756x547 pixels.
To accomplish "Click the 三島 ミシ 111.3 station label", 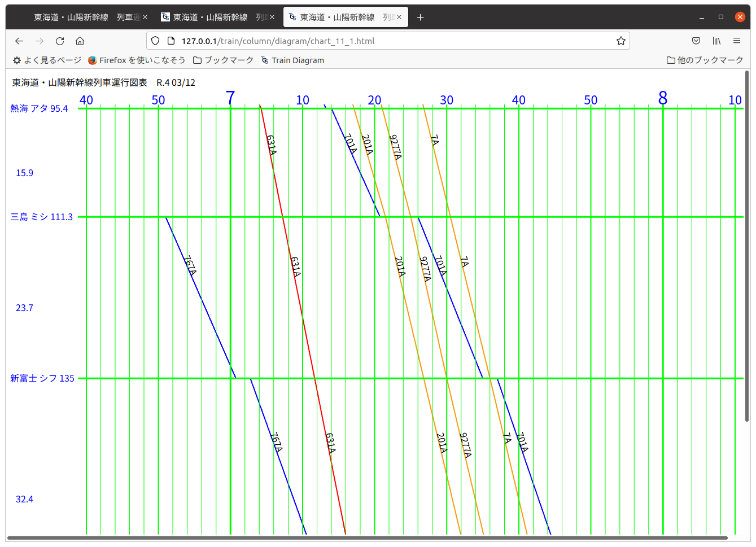I will click(42, 217).
